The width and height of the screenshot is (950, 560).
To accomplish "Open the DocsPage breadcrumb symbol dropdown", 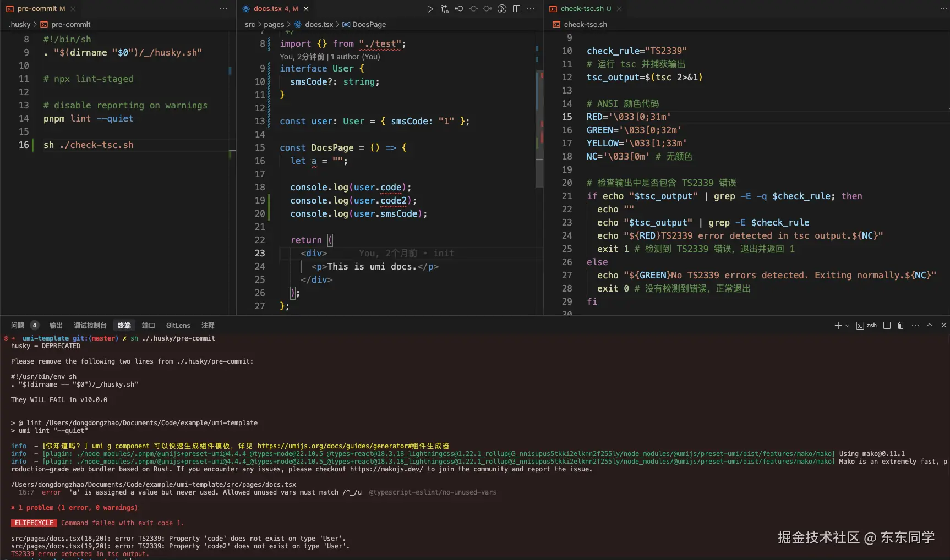I will point(368,24).
